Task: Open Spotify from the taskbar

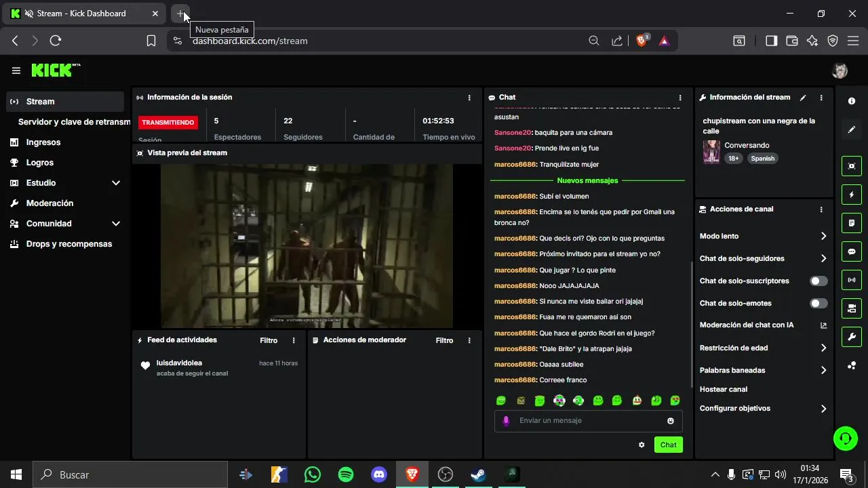Action: click(x=346, y=474)
